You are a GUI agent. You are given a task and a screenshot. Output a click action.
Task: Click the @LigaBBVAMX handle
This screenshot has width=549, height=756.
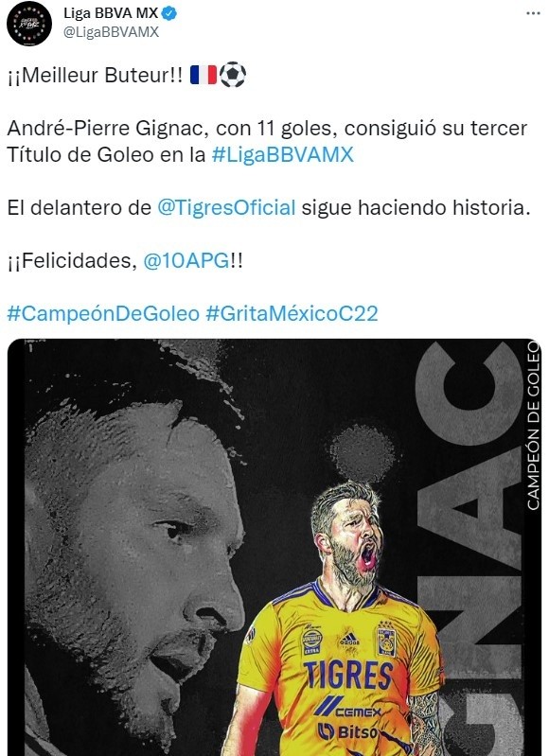click(111, 32)
